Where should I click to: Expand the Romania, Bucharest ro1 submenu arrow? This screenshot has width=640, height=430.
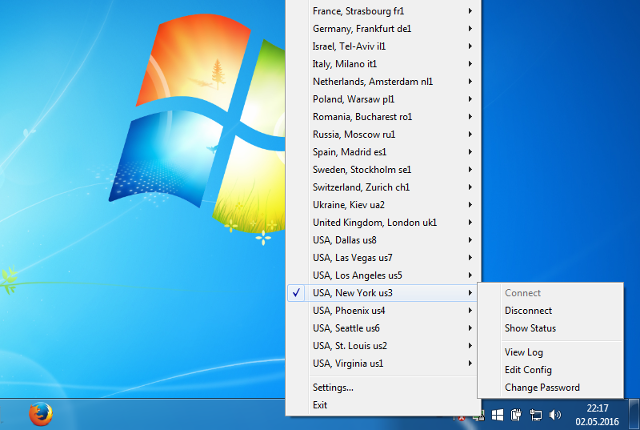coord(470,117)
